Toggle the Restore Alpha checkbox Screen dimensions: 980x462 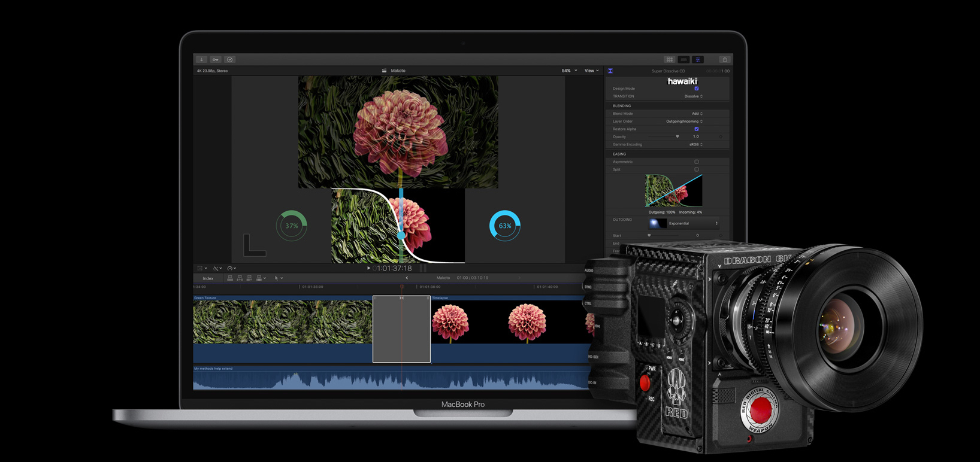(697, 129)
